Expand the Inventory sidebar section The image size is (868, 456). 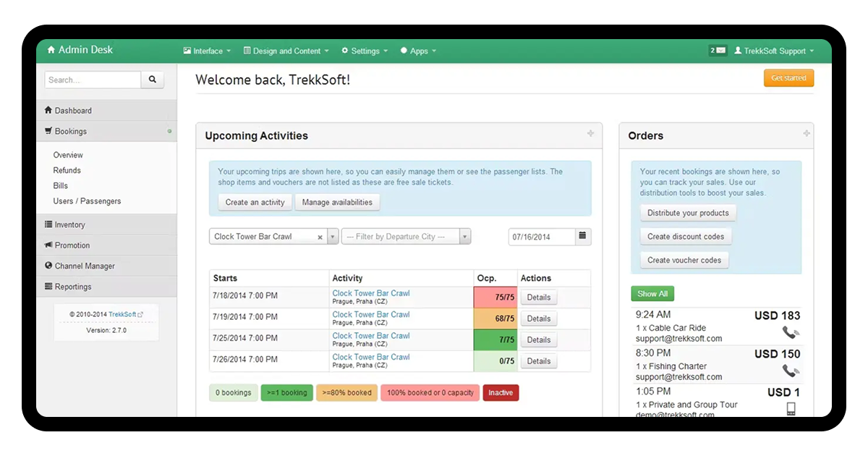[x=106, y=224]
